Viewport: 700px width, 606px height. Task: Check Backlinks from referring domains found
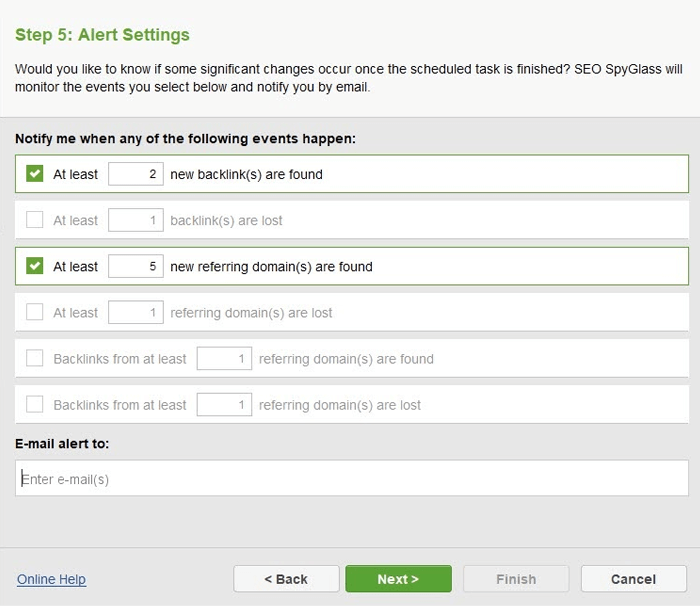34,358
